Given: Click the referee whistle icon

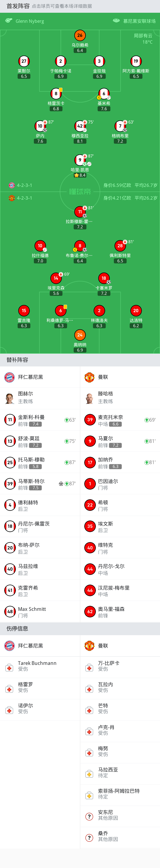Looking at the screenshot, I should [9, 21].
